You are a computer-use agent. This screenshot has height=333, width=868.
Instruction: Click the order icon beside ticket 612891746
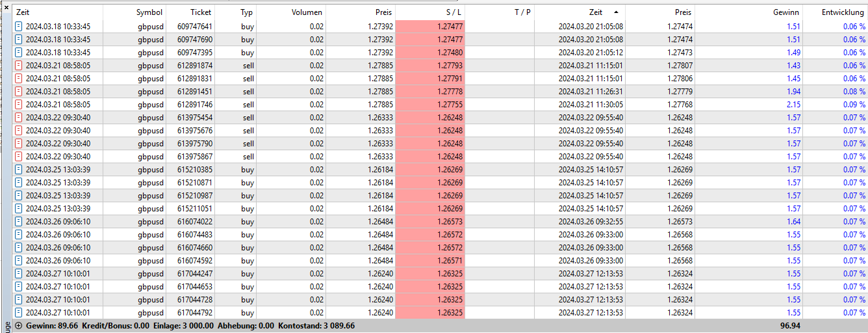click(x=19, y=105)
